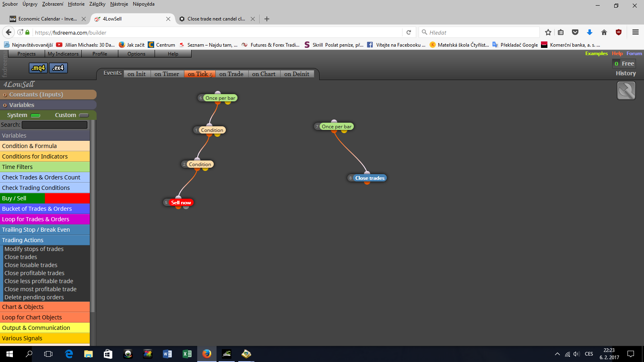644x362 pixels.
Task: Expand Variables panel header
Action: (x=48, y=105)
